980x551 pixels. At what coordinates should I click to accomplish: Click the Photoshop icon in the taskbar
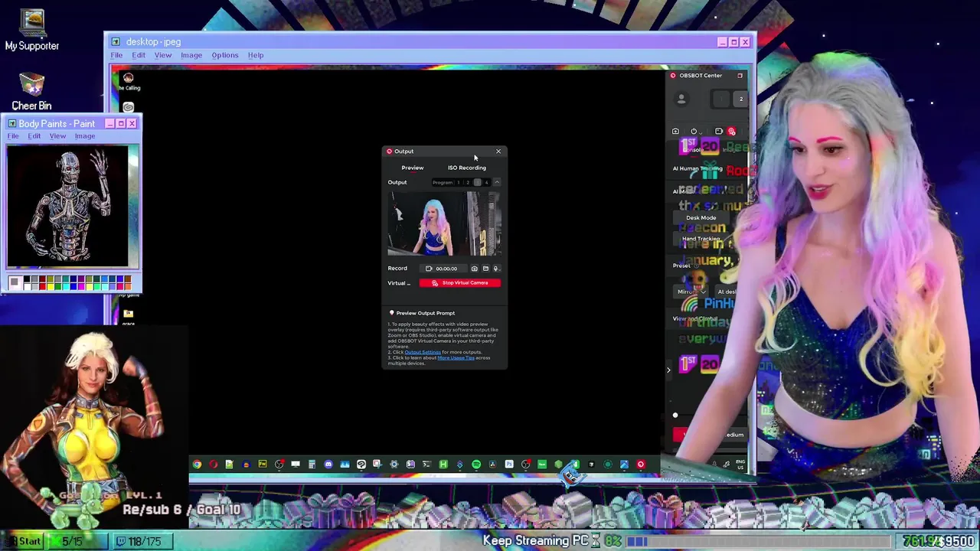pyautogui.click(x=509, y=464)
